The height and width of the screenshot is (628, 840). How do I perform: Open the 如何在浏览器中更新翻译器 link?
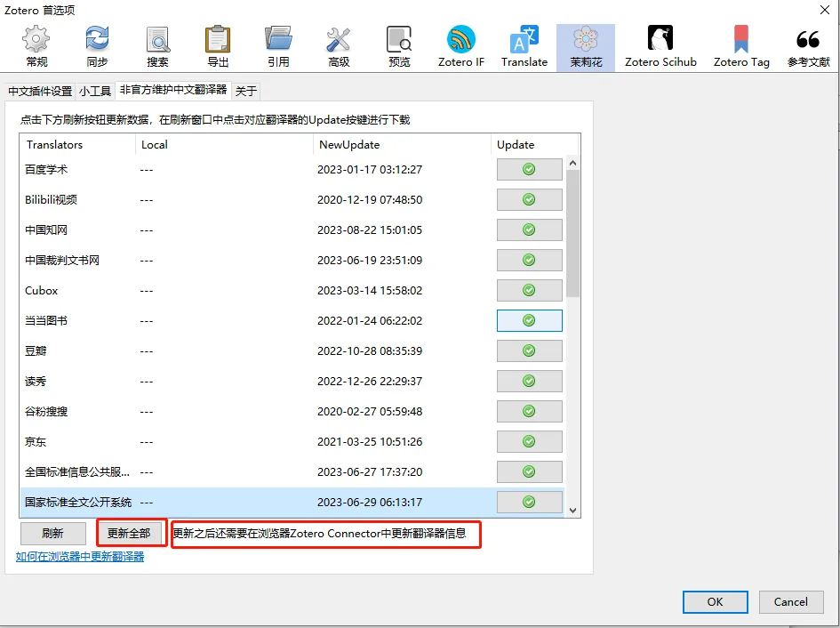point(80,557)
